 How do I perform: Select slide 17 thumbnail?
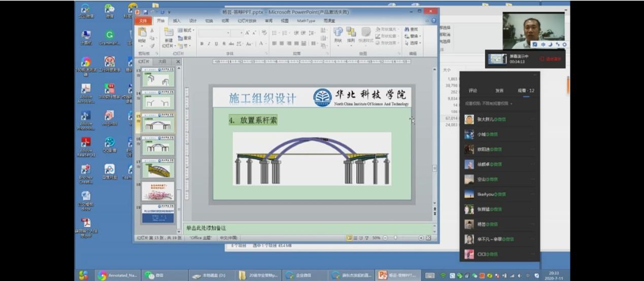158,168
